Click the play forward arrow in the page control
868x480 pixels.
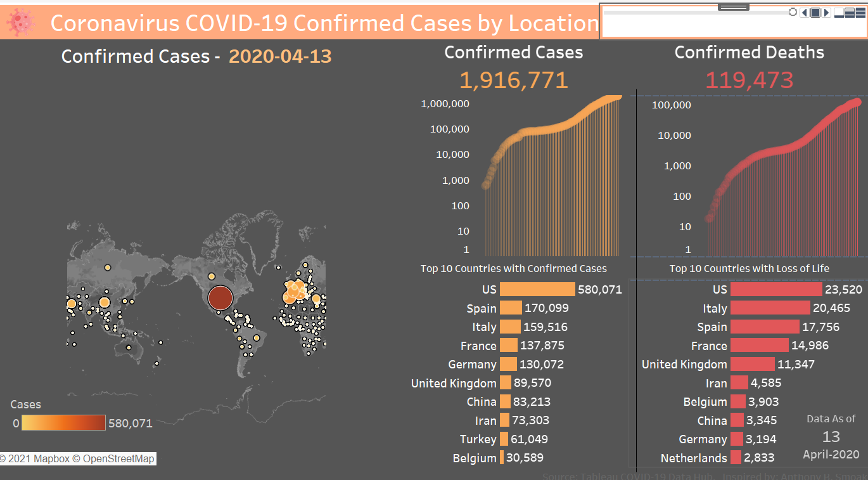coord(827,12)
